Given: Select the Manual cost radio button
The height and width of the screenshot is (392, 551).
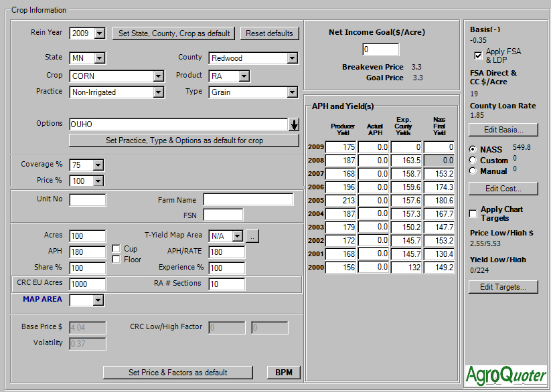Looking at the screenshot, I should click(x=473, y=171).
